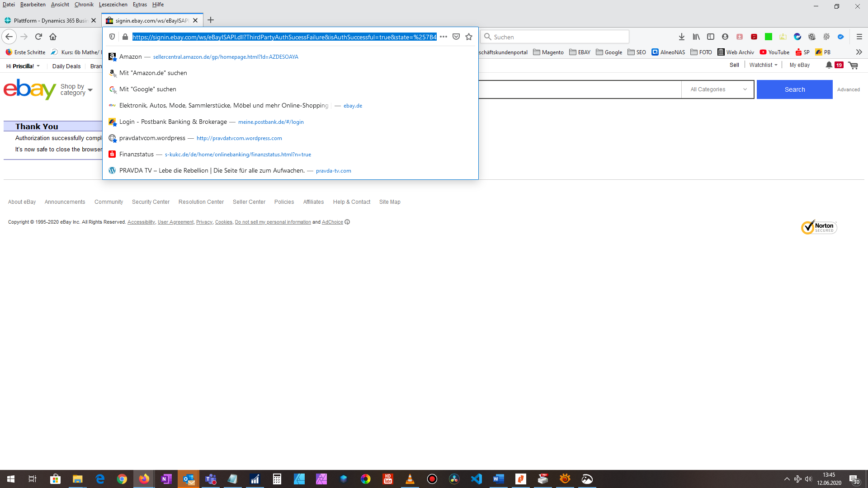868x488 pixels.
Task: Open the All Categories dropdown
Action: click(x=718, y=89)
